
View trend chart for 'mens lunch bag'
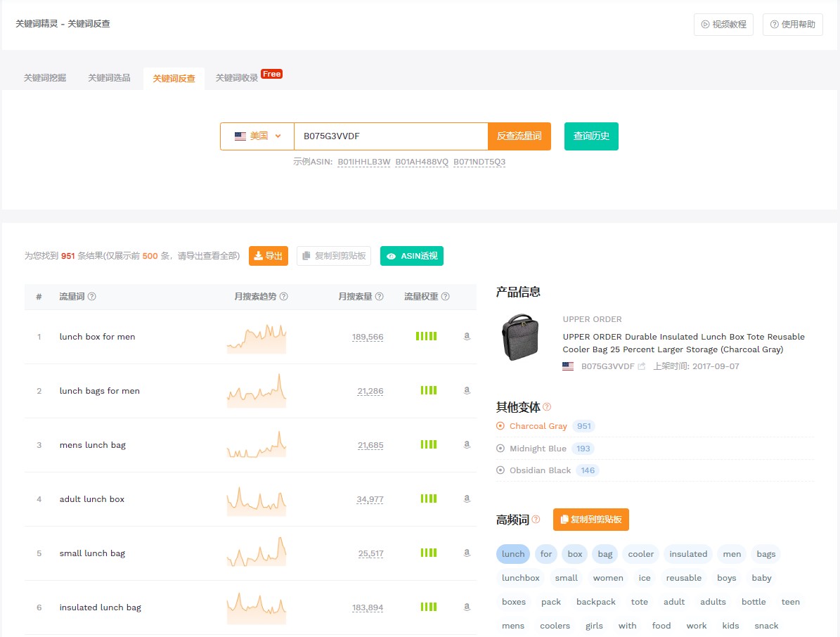point(257,444)
